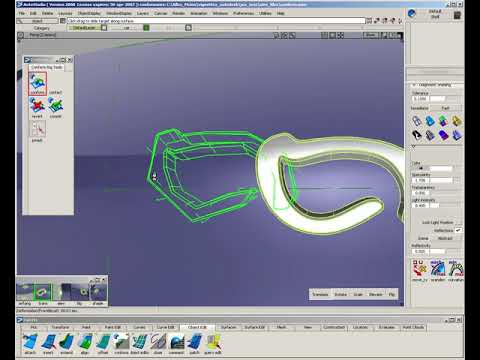
Task: Click the Tolerance value field
Action: click(x=420, y=99)
